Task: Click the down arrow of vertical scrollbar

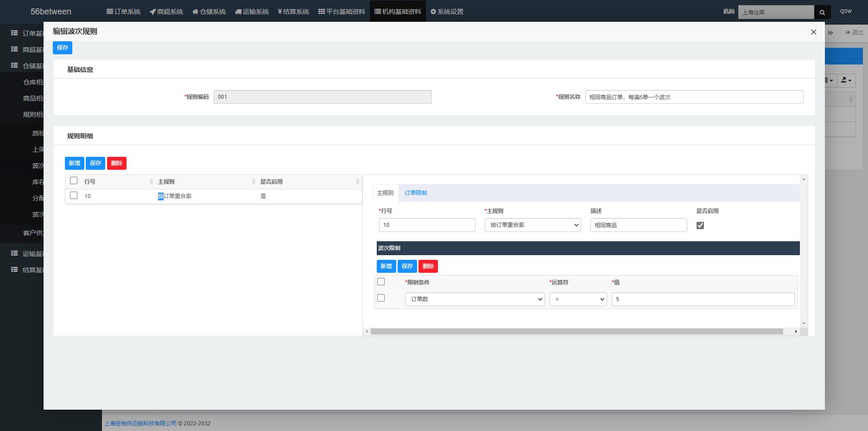Action: point(804,323)
